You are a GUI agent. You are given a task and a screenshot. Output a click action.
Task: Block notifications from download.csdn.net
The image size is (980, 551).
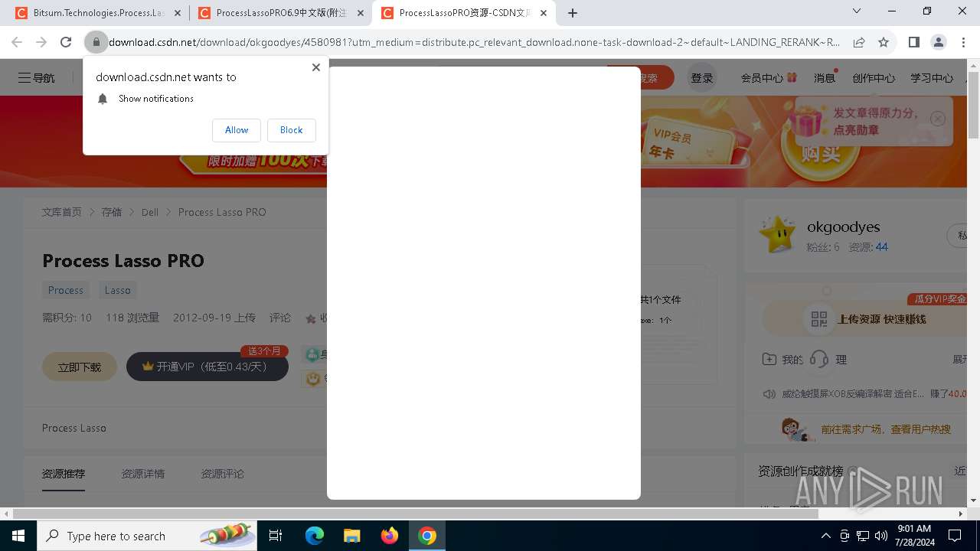click(x=291, y=130)
